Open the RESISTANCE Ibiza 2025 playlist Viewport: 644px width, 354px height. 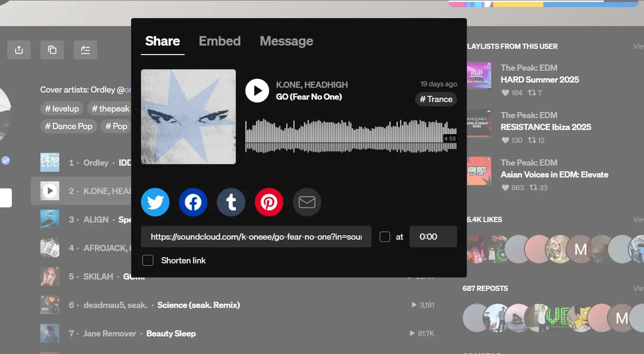click(x=546, y=127)
